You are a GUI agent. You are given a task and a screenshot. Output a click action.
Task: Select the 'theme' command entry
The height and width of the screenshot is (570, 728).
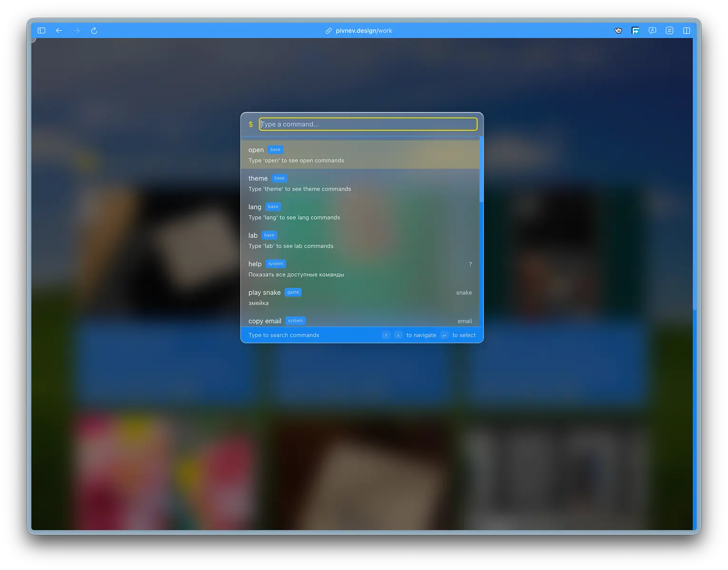coord(360,183)
